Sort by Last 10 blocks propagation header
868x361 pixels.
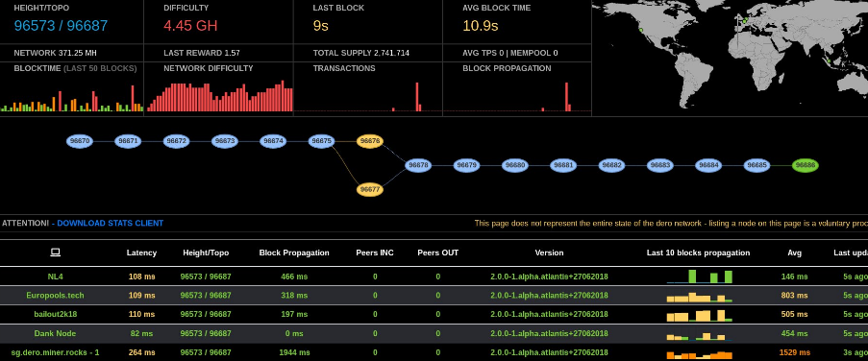pyautogui.click(x=698, y=253)
